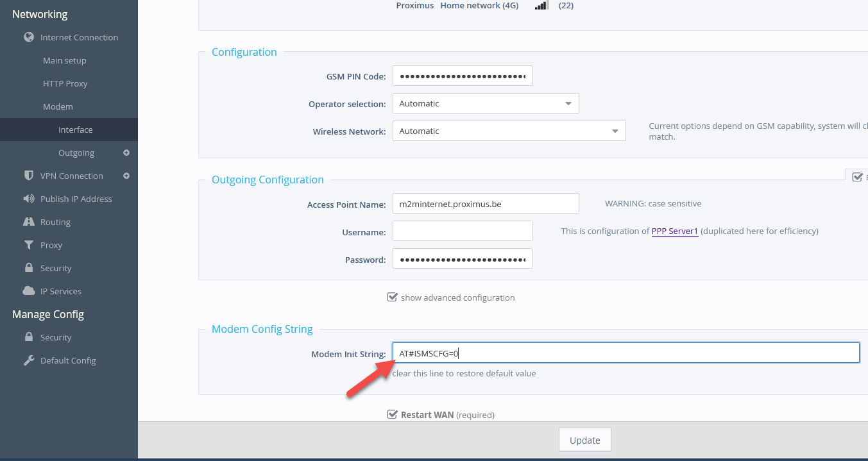Switch to the Modem page
868x461 pixels.
58,106
